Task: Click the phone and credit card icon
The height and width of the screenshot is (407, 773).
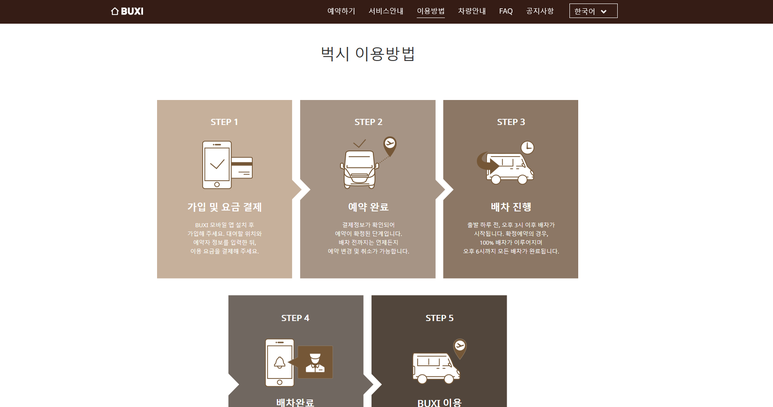Action: point(227,165)
